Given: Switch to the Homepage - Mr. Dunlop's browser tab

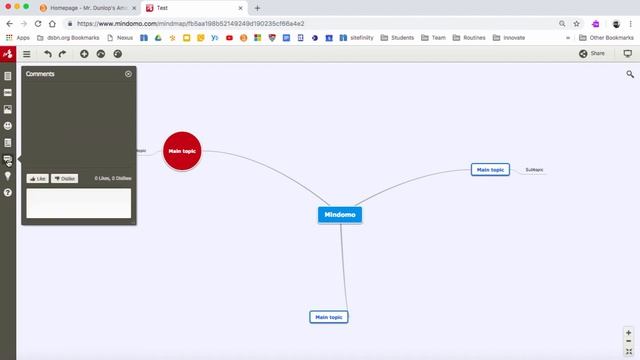Looking at the screenshot, I should pos(88,8).
